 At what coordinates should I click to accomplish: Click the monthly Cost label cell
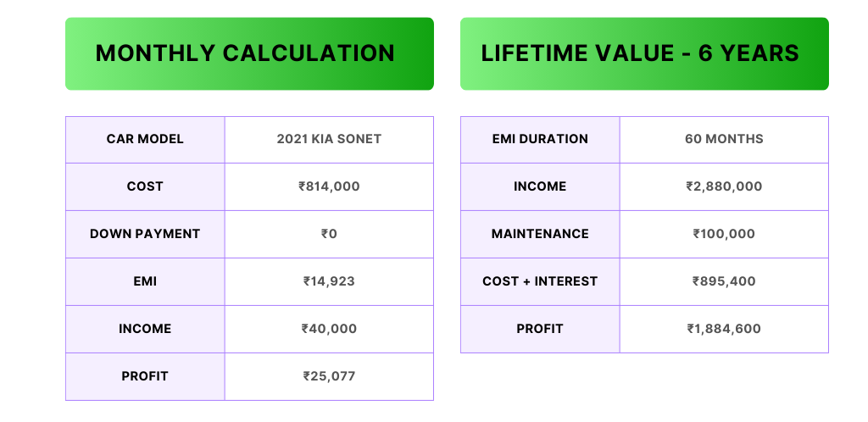(x=145, y=187)
